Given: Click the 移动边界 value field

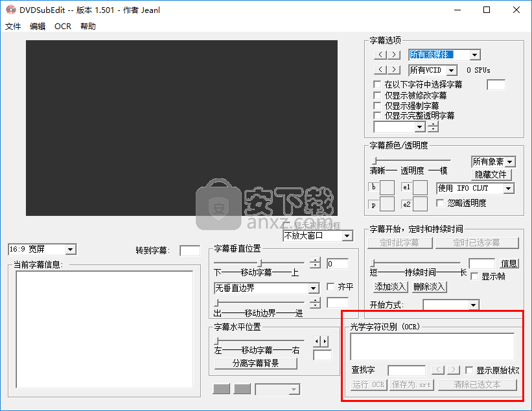Looking at the screenshot, I should pos(338,303).
